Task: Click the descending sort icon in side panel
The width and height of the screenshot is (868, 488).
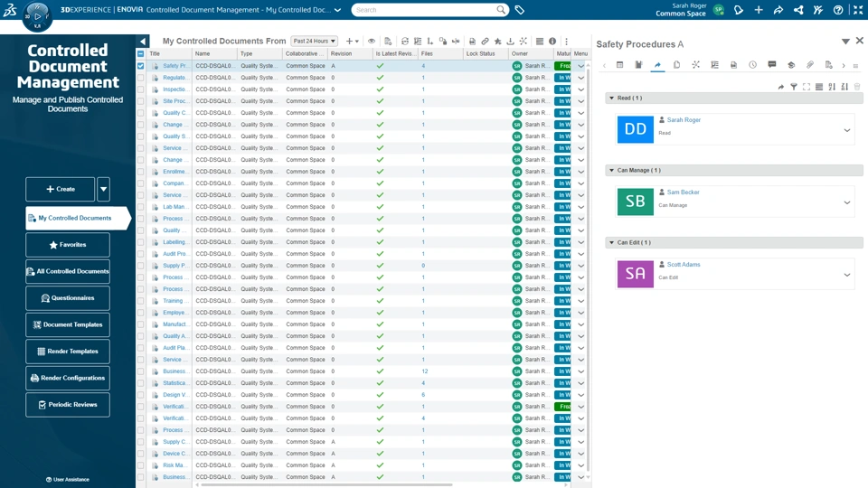Action: point(844,87)
